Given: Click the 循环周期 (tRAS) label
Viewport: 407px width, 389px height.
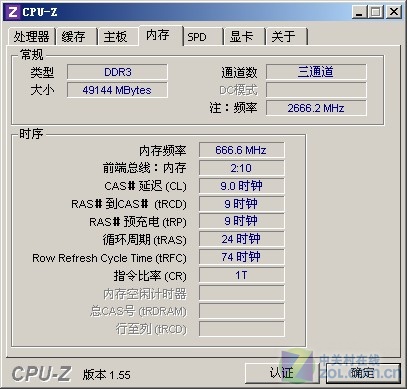Looking at the screenshot, I should (x=144, y=240).
